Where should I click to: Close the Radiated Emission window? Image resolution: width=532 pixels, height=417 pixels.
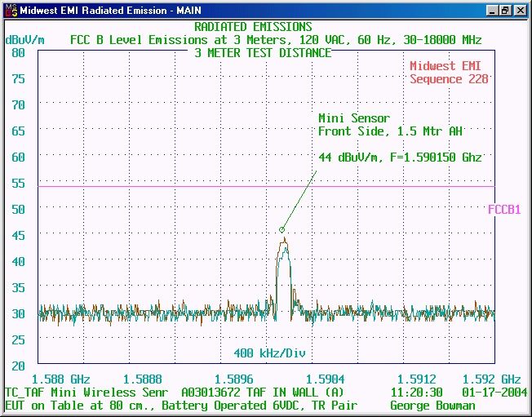pyautogui.click(x=520, y=11)
